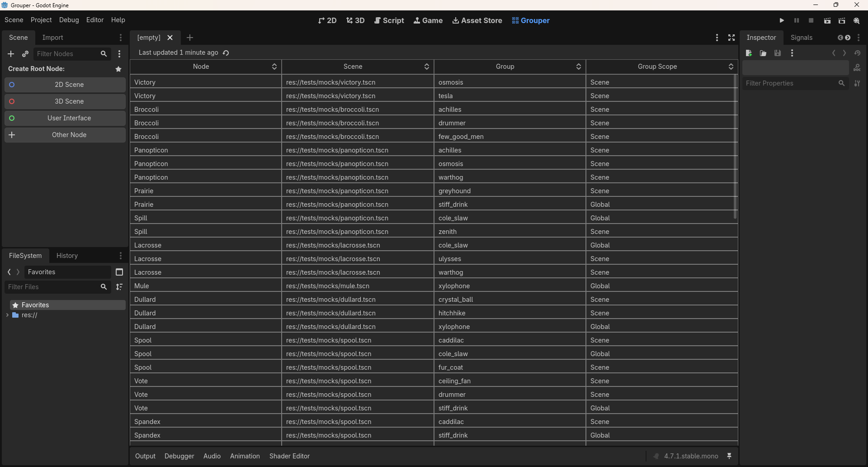Toggle the favorite star beside Create Root Node
This screenshot has width=868, height=467.
(118, 69)
